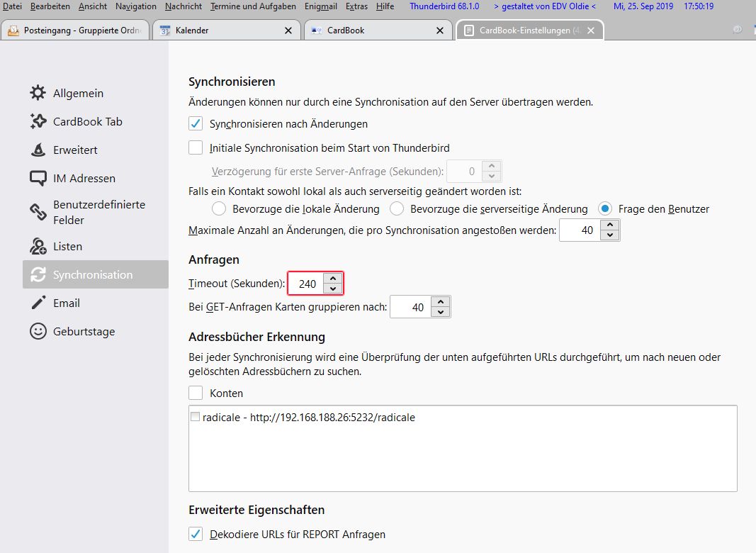Click the 'Mi, 25. Sep 2019' date text
Screen dimensions: 756x553
[x=643, y=6]
